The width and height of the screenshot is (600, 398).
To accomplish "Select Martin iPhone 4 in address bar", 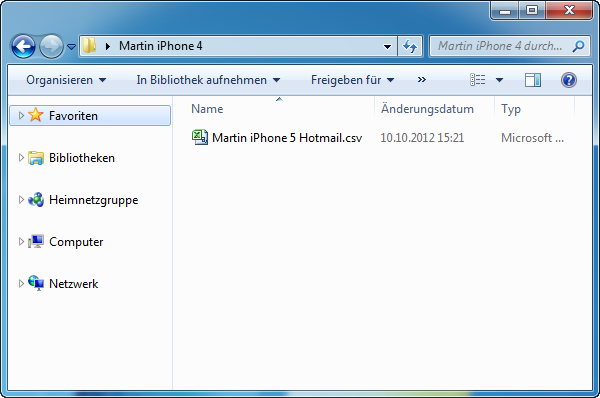I will click(x=160, y=46).
